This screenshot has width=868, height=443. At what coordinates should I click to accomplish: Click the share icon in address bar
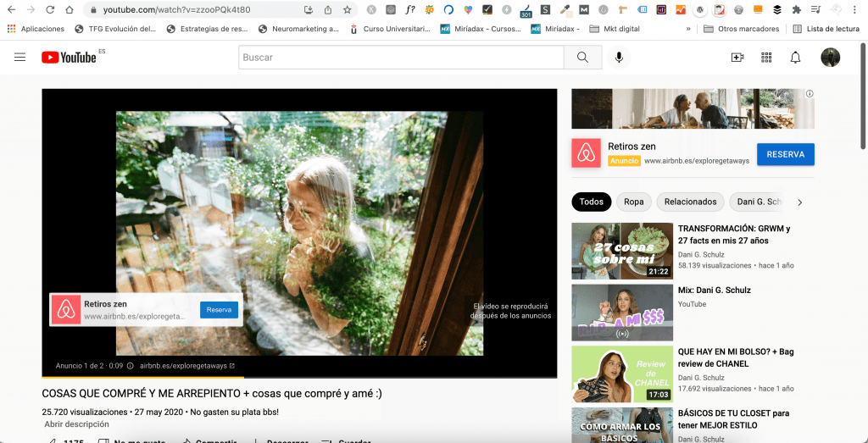[x=328, y=9]
